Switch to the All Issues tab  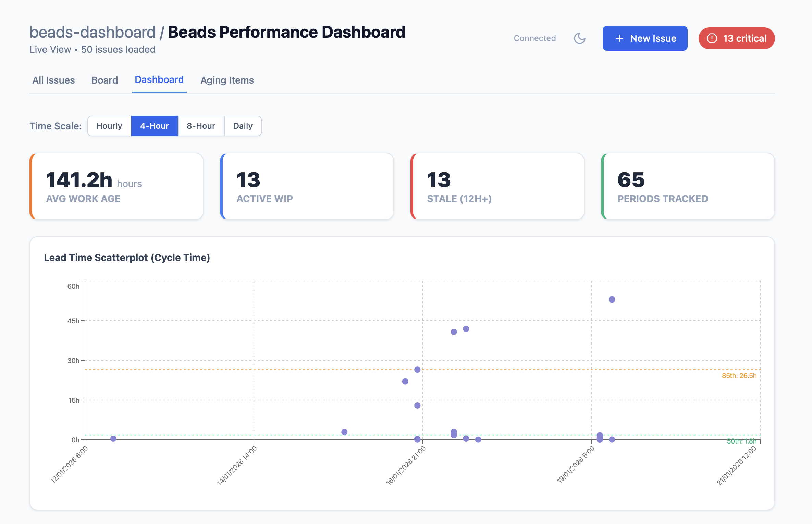pyautogui.click(x=53, y=80)
